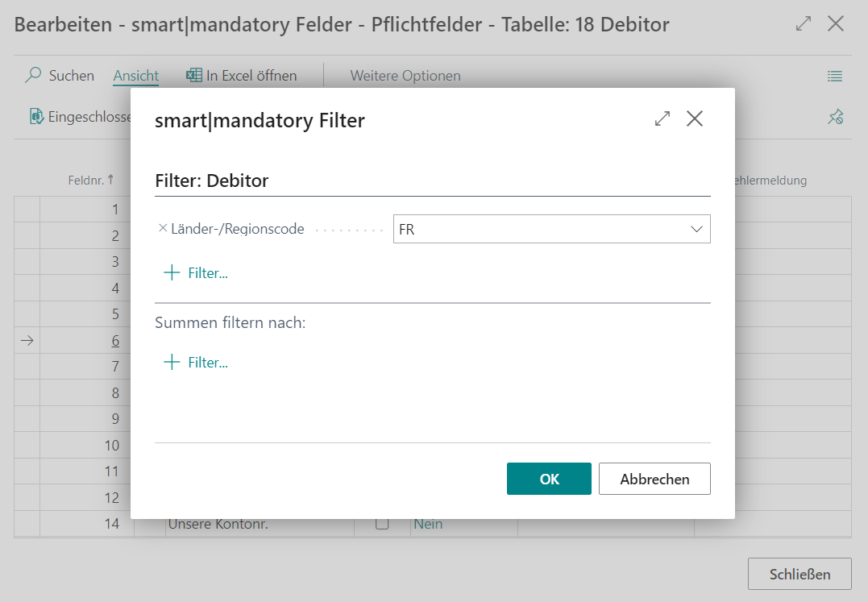Switch to the Ansicht menu
The image size is (868, 602).
point(135,75)
